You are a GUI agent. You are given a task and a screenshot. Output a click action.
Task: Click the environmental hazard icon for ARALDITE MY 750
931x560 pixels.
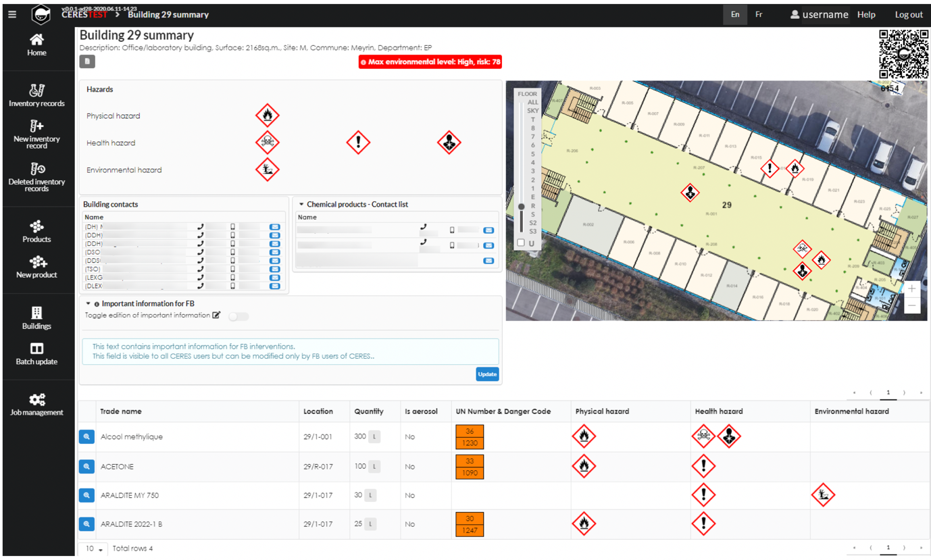click(x=823, y=495)
